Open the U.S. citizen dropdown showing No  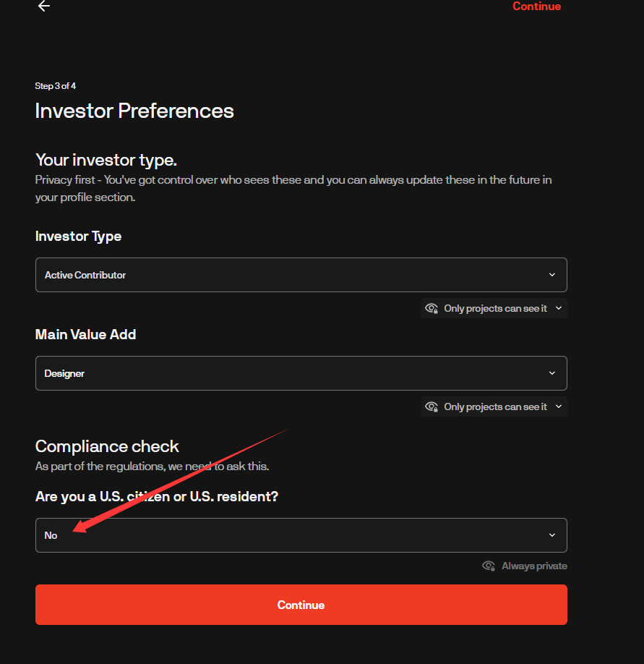[301, 535]
